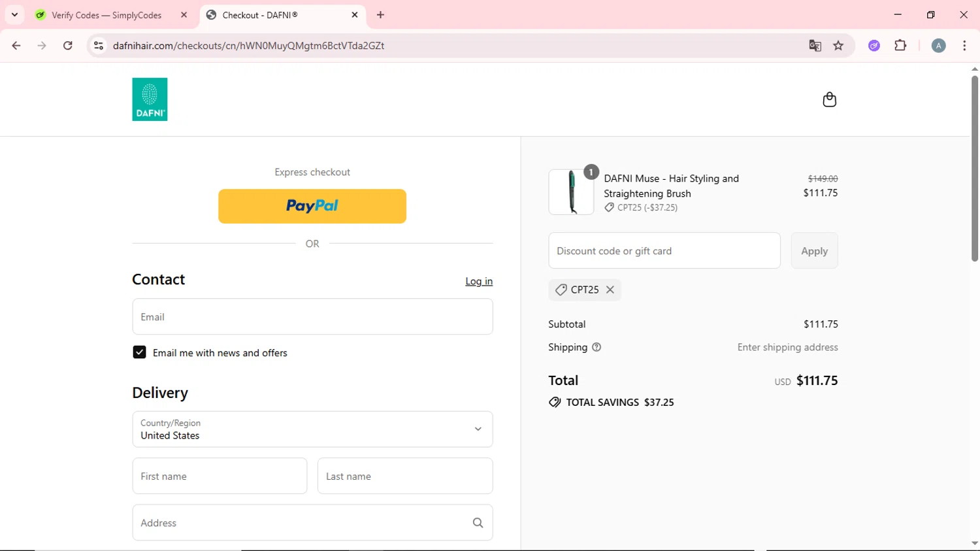Click the Address input field
Screen dimensions: 980x551
pyautogui.click(x=312, y=523)
